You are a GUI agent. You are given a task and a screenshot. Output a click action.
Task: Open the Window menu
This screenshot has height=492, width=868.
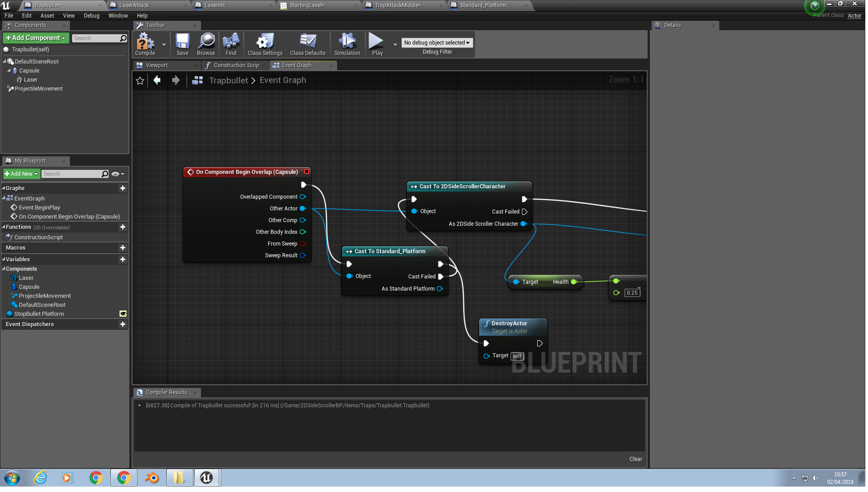[x=119, y=16]
